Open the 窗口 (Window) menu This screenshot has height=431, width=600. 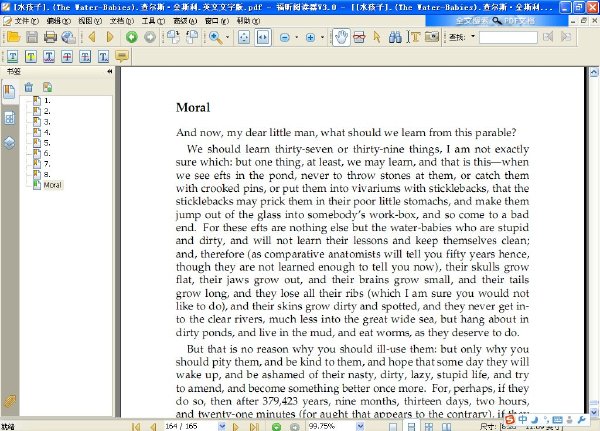pos(217,21)
